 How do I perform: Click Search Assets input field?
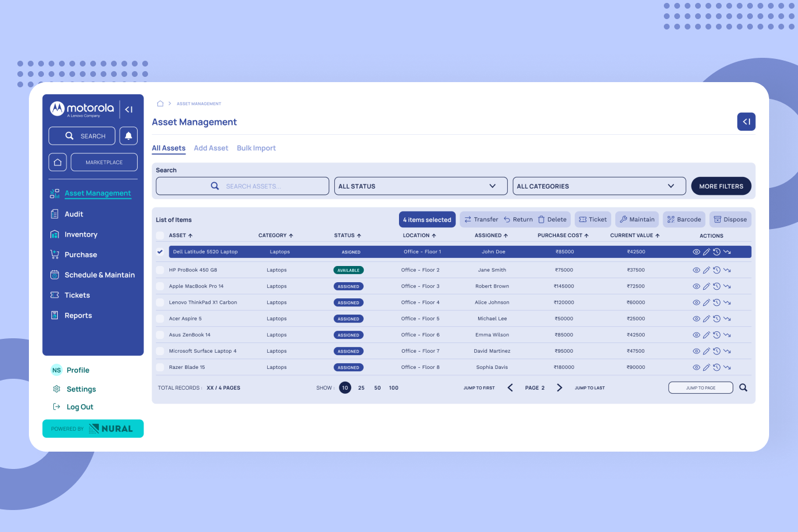(x=242, y=186)
